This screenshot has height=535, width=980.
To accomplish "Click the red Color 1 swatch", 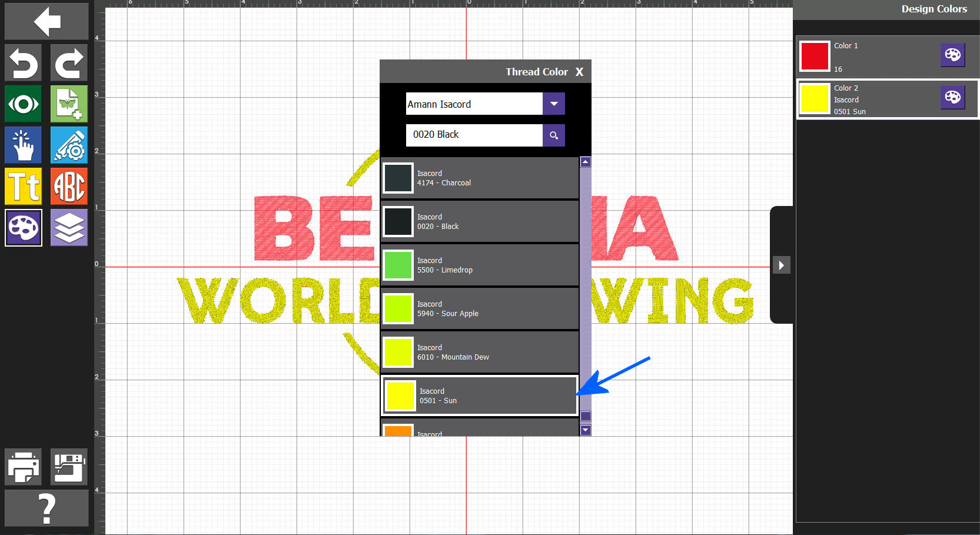I will [x=815, y=56].
